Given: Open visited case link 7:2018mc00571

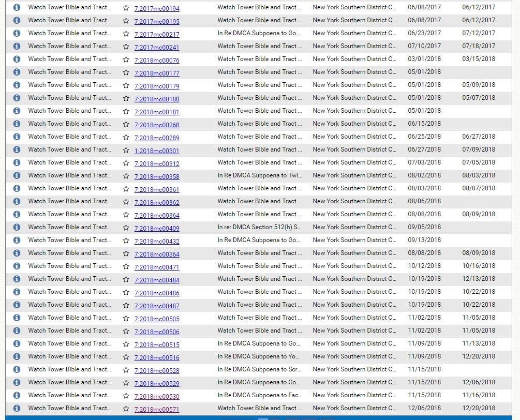Looking at the screenshot, I should [157, 409].
